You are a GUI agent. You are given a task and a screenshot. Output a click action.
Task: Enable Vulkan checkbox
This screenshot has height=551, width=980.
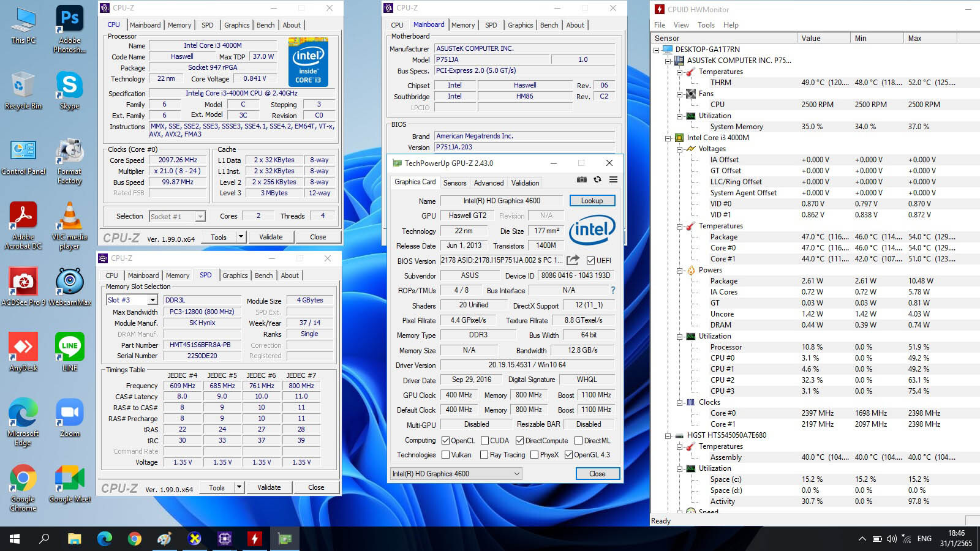click(446, 455)
